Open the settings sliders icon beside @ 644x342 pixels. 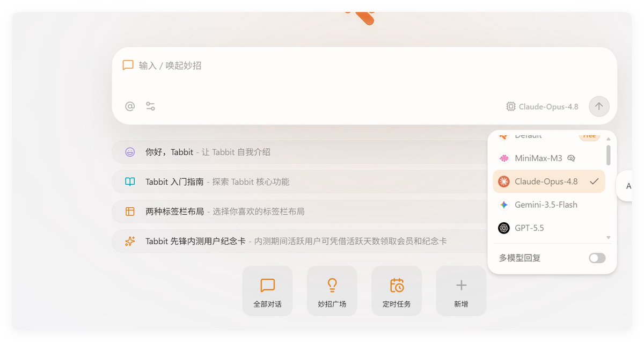(x=151, y=106)
